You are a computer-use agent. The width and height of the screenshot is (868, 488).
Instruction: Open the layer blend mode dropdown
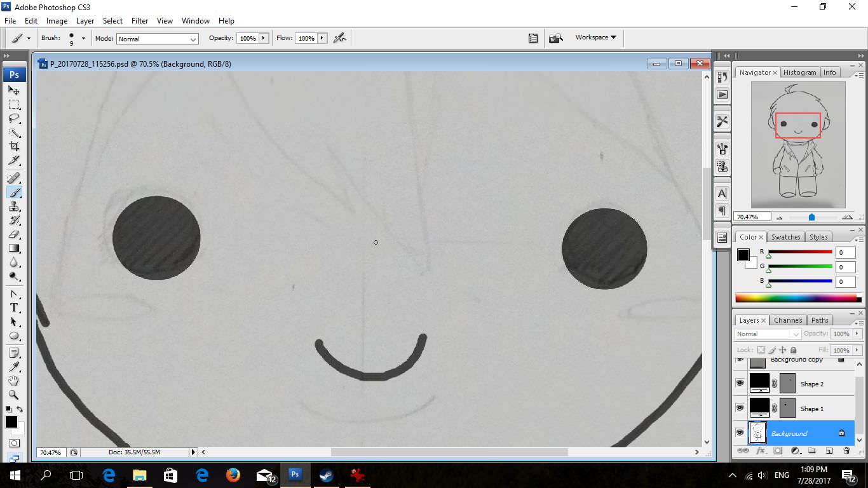point(768,334)
